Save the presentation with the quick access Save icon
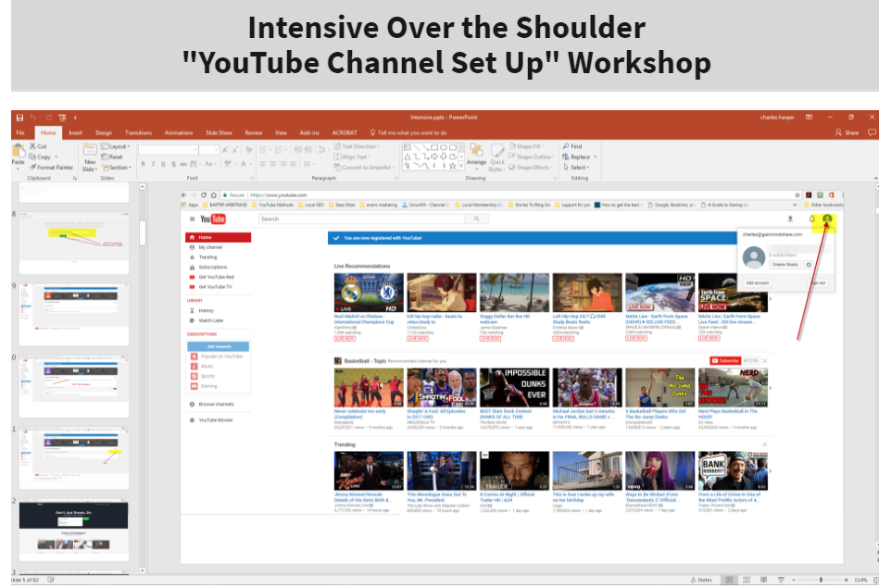The width and height of the screenshot is (879, 588). coord(19,118)
